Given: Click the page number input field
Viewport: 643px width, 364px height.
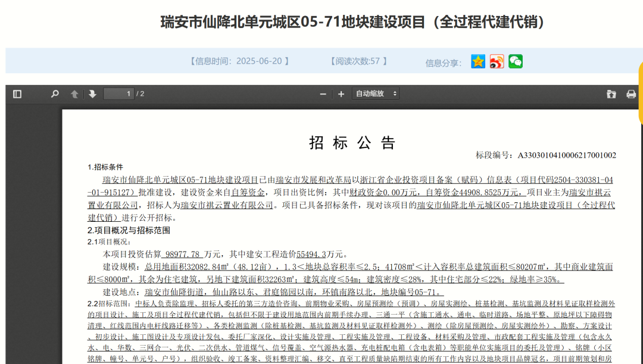Looking at the screenshot, I should (118, 94).
